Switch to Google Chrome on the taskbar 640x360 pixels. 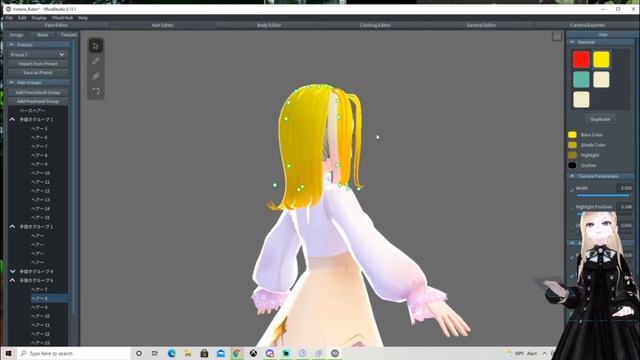tap(237, 353)
